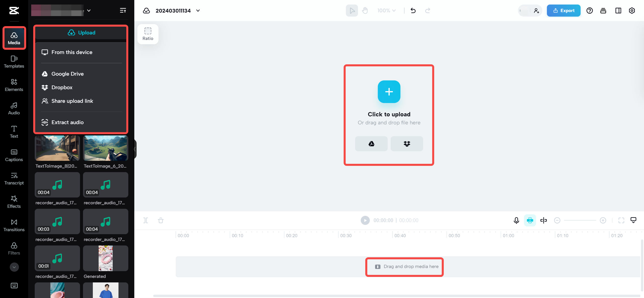Image resolution: width=644 pixels, height=298 pixels.
Task: Expand the project name 202403011134 dropdown
Action: click(x=198, y=11)
